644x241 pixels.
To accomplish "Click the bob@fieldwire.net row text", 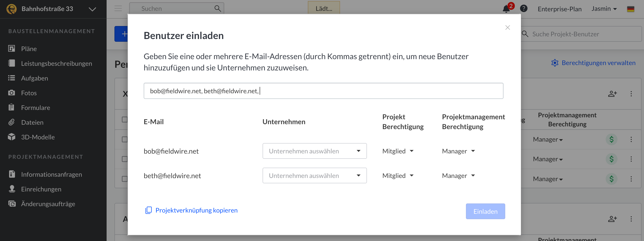I will pos(171,151).
